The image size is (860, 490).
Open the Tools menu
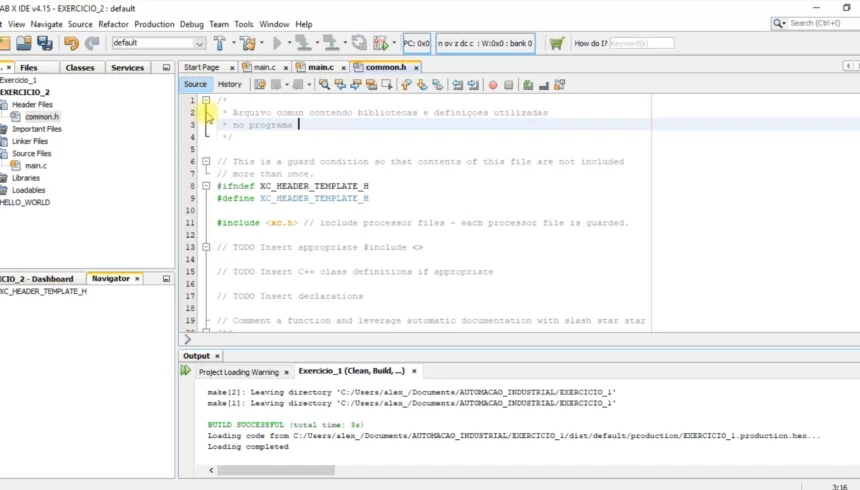point(244,24)
